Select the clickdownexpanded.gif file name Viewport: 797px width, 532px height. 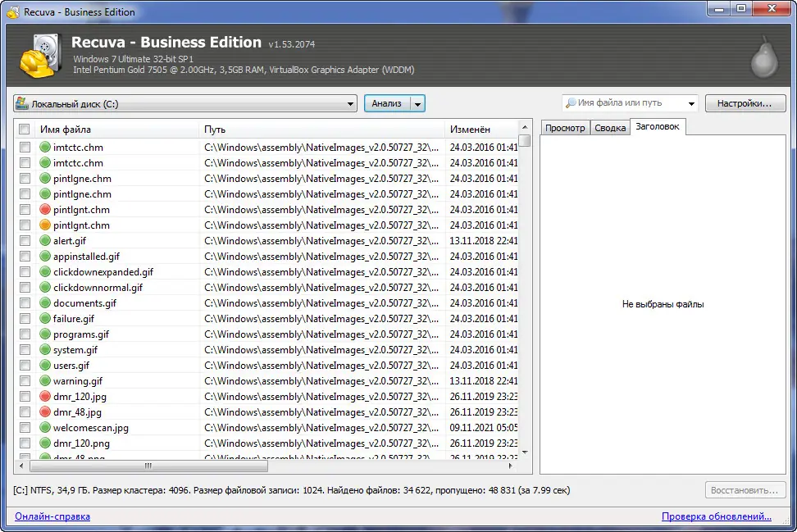(103, 272)
